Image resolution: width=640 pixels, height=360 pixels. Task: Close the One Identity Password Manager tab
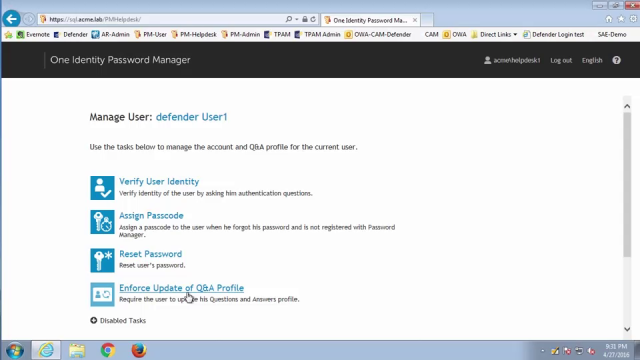click(x=415, y=20)
